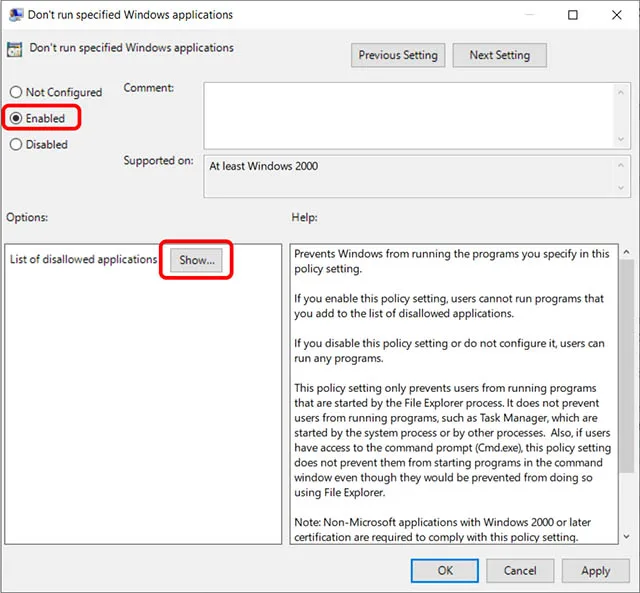Click inside the Comment text box
Viewport: 640px width, 593px height.
pos(408,115)
